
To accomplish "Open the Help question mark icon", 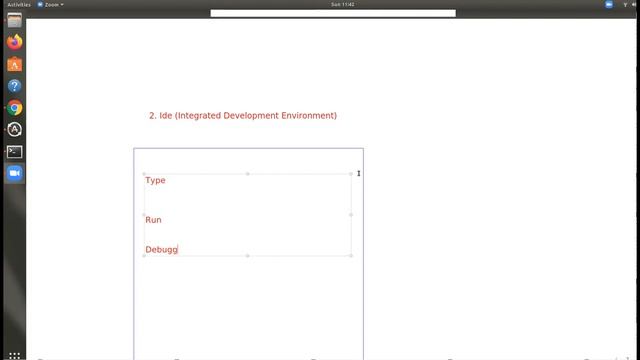I will tap(14, 86).
